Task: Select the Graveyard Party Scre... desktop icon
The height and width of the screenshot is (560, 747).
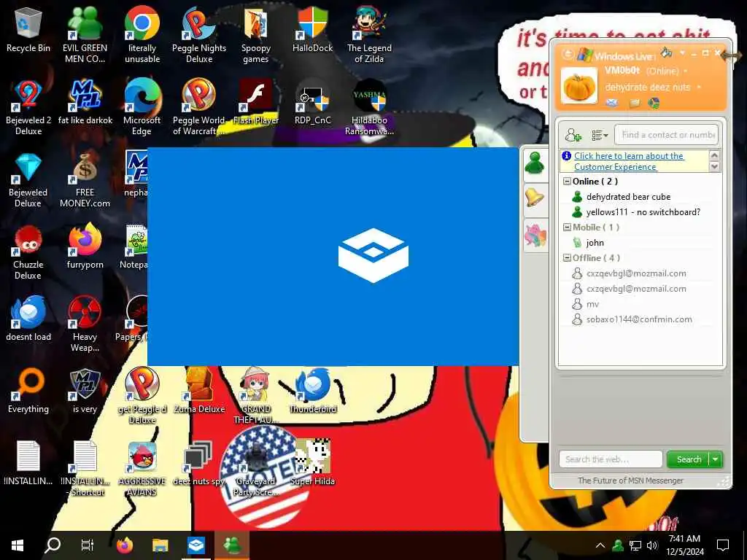Action: pyautogui.click(x=256, y=469)
